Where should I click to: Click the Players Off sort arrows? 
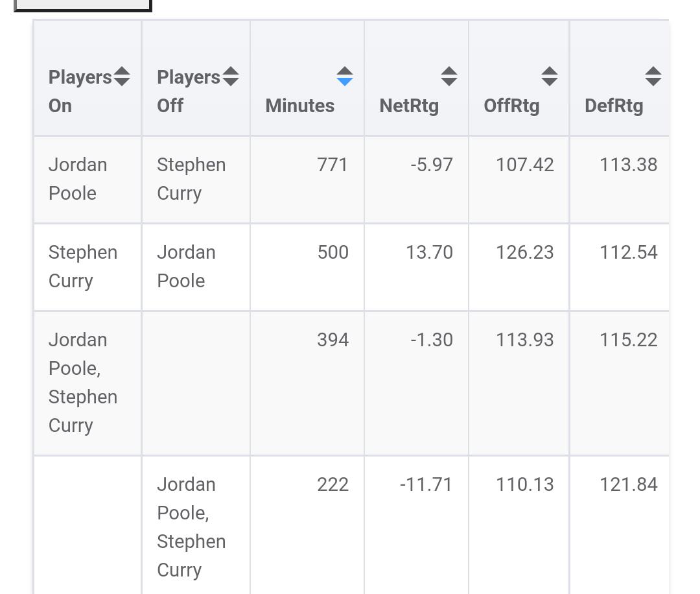(230, 77)
